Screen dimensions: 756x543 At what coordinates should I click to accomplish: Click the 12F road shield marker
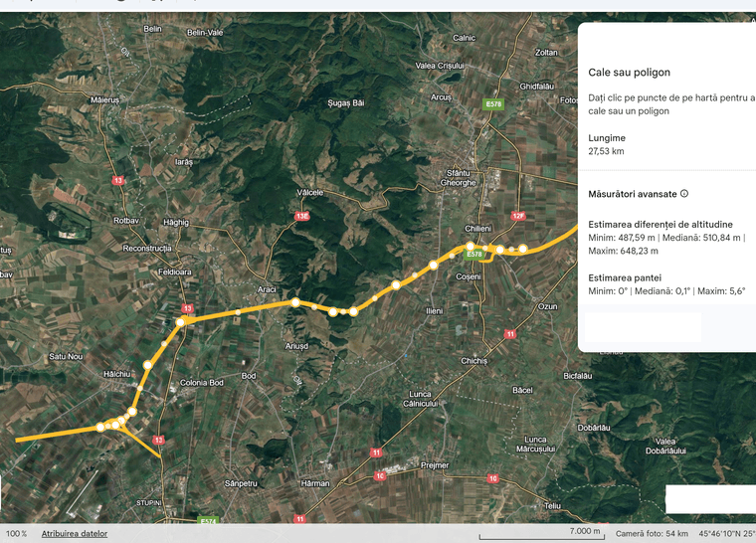(x=517, y=216)
